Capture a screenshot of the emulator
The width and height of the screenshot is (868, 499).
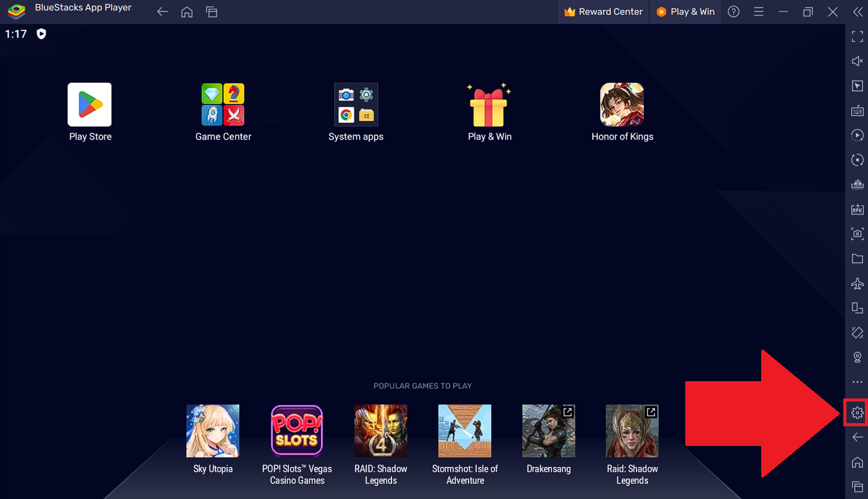(x=857, y=234)
